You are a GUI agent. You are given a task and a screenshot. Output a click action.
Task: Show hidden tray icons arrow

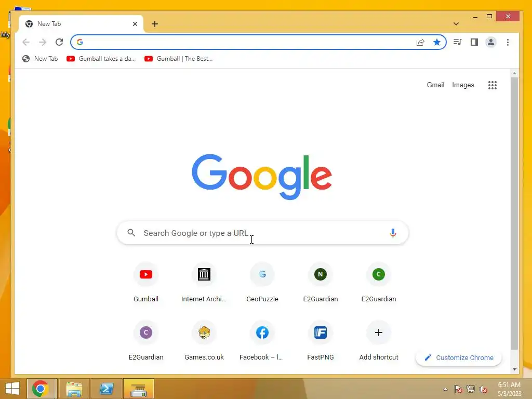pyautogui.click(x=445, y=389)
